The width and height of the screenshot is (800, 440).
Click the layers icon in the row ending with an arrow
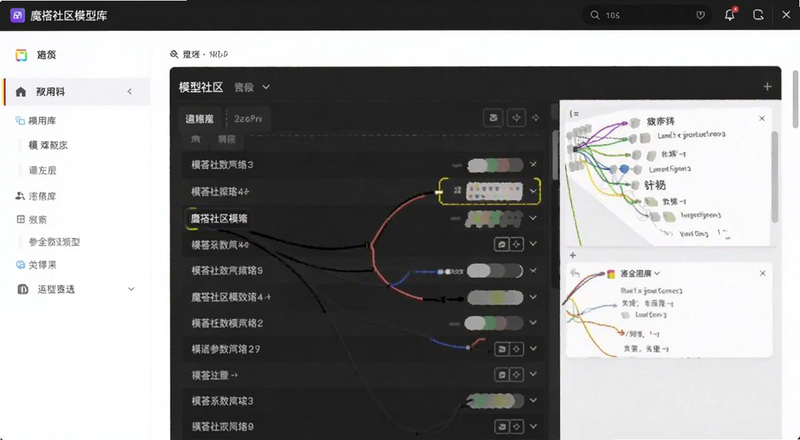click(502, 375)
